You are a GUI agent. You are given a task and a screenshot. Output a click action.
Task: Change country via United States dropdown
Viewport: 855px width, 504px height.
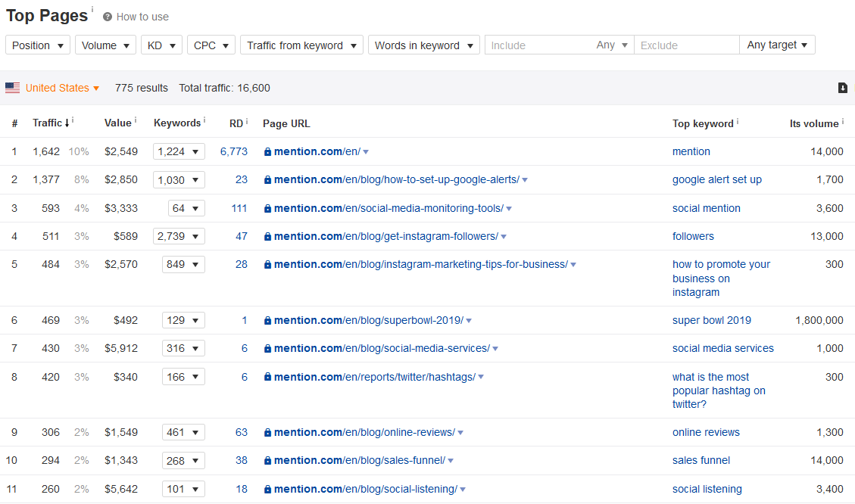[62, 88]
